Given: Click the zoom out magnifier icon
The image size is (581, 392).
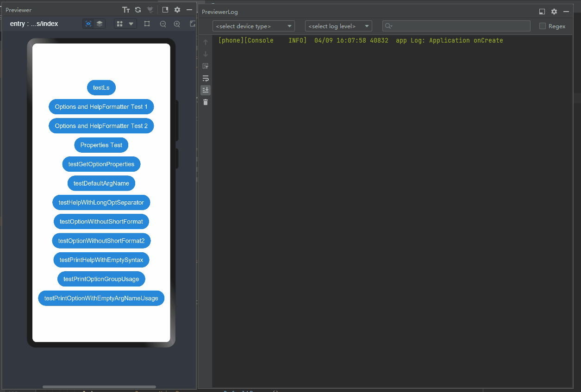Looking at the screenshot, I should [163, 24].
